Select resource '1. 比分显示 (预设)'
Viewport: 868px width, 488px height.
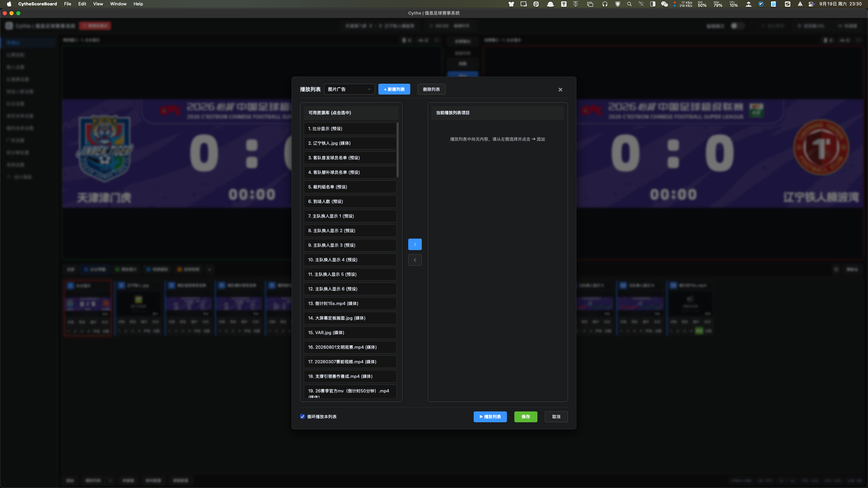click(x=350, y=128)
